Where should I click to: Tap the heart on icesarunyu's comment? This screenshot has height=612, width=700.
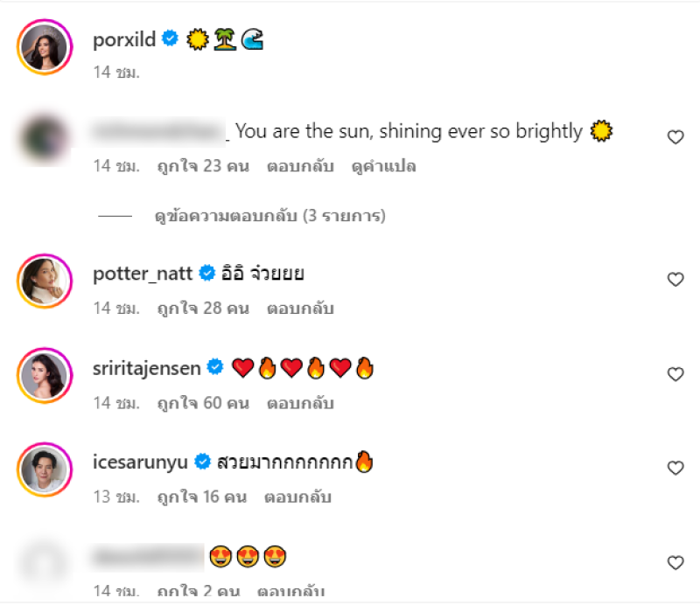tap(675, 469)
